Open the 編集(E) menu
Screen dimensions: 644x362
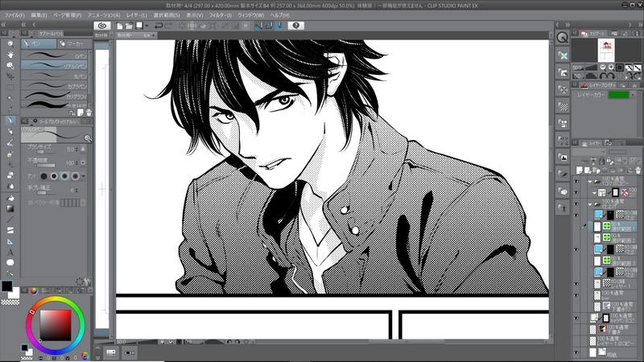(x=39, y=15)
